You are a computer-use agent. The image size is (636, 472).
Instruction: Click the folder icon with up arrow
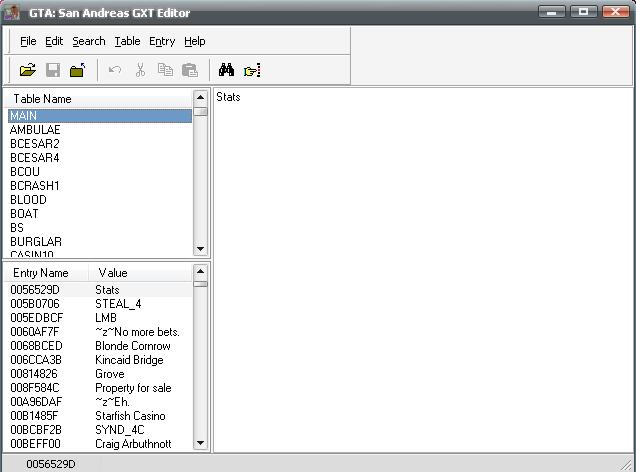tap(77, 70)
